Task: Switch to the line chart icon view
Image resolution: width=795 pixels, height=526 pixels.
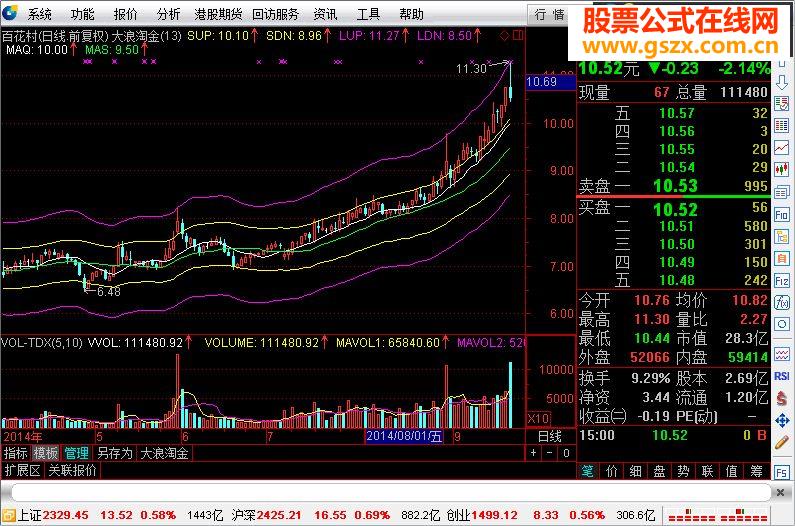Action: click(781, 148)
